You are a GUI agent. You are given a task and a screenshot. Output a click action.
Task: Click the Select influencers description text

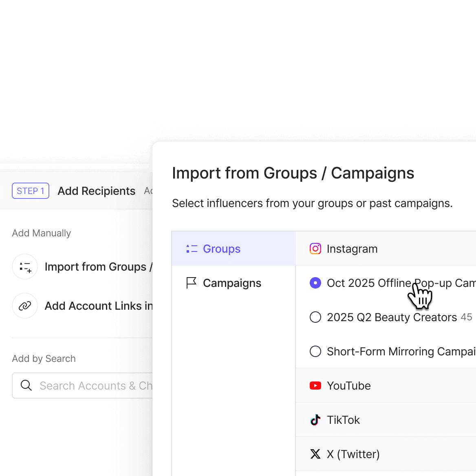click(x=312, y=203)
